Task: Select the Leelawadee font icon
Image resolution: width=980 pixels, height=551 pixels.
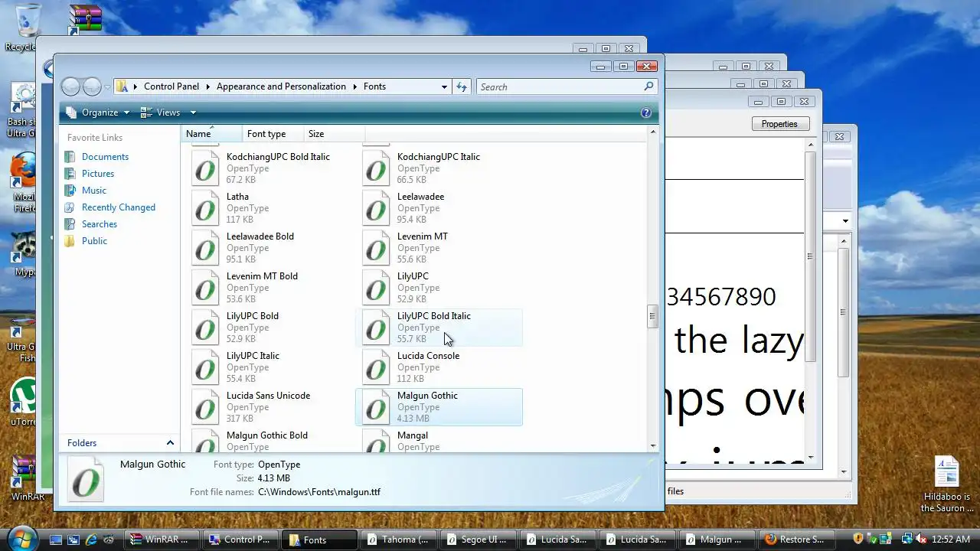Action: coord(376,208)
